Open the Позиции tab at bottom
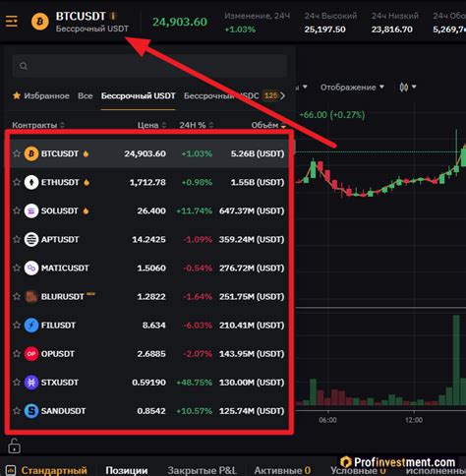 (x=127, y=470)
